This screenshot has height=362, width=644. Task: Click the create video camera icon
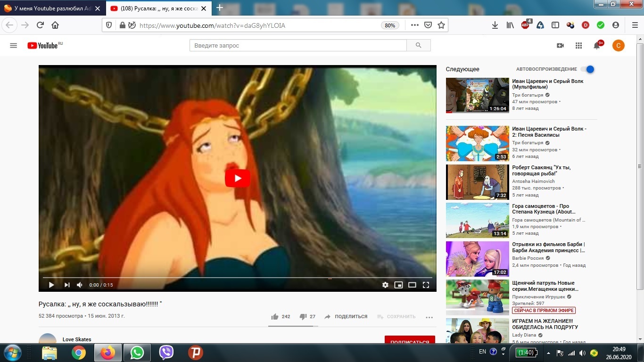pyautogui.click(x=560, y=45)
